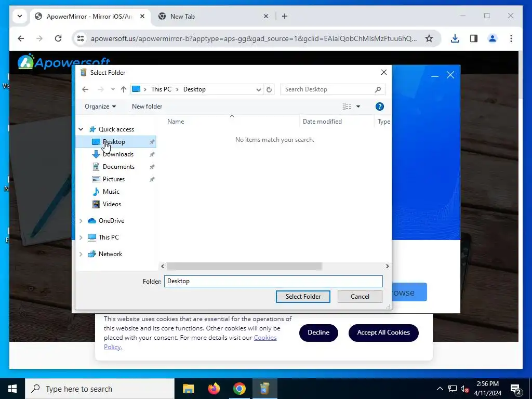Open the Organize dropdown menu

[x=100, y=107]
